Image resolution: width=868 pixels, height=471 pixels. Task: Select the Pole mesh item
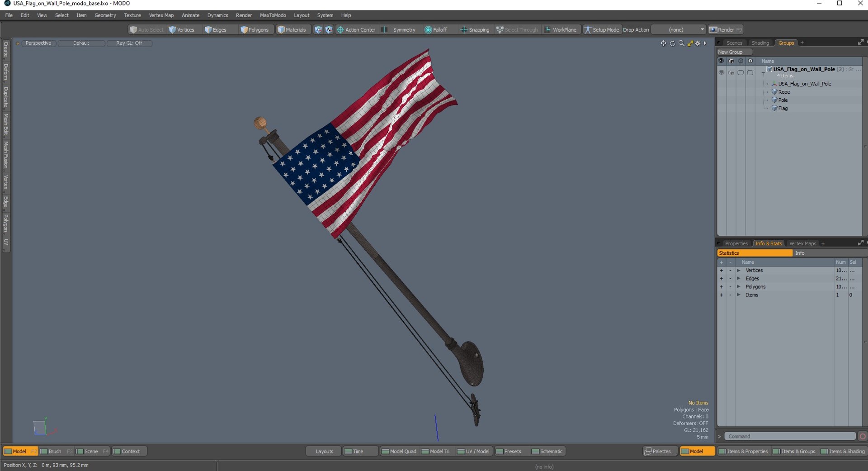click(x=783, y=100)
